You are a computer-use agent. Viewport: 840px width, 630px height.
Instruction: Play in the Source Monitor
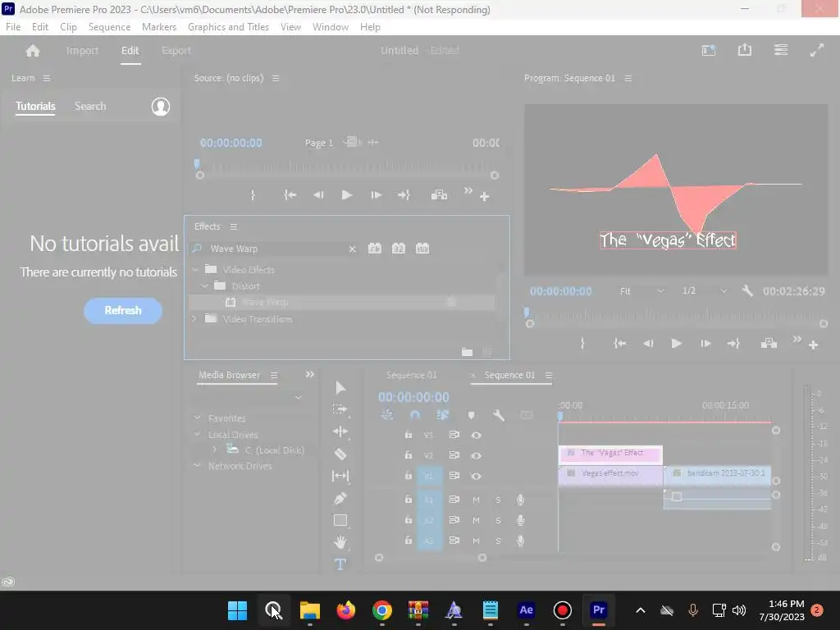(x=347, y=195)
